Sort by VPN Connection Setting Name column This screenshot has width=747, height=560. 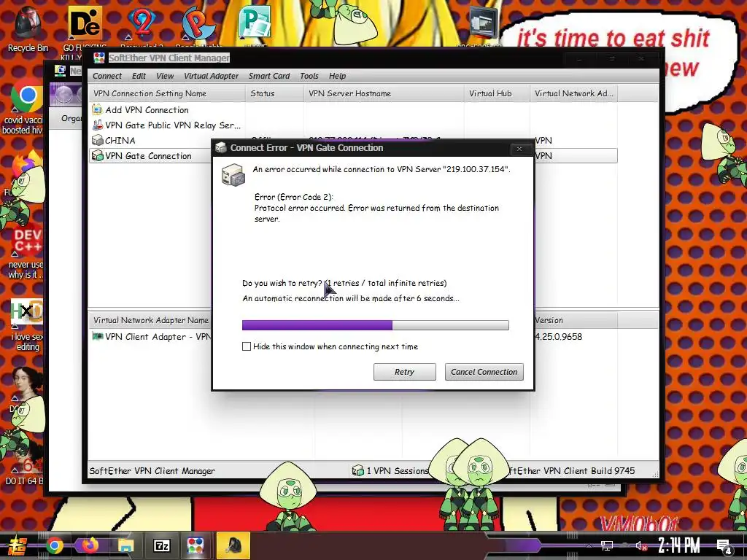coord(167,93)
